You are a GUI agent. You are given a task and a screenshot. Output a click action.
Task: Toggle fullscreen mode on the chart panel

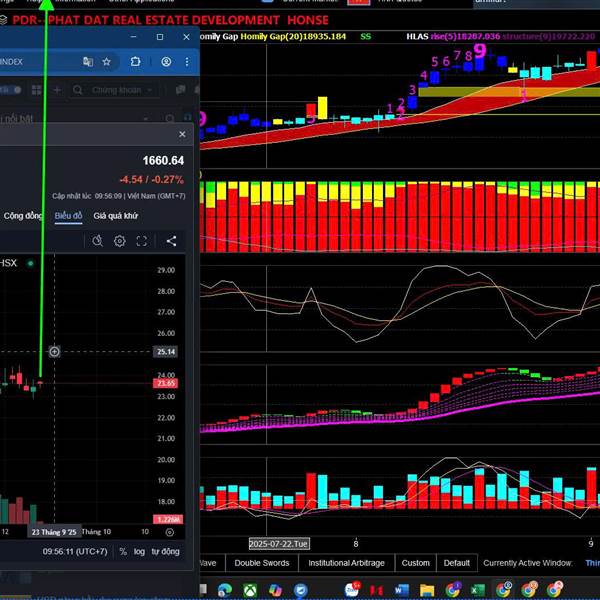click(142, 241)
